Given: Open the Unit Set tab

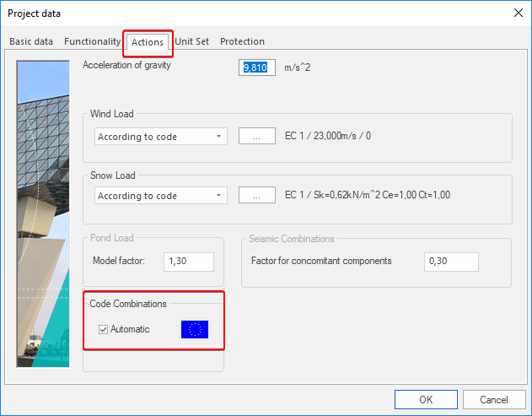Looking at the screenshot, I should (x=191, y=41).
